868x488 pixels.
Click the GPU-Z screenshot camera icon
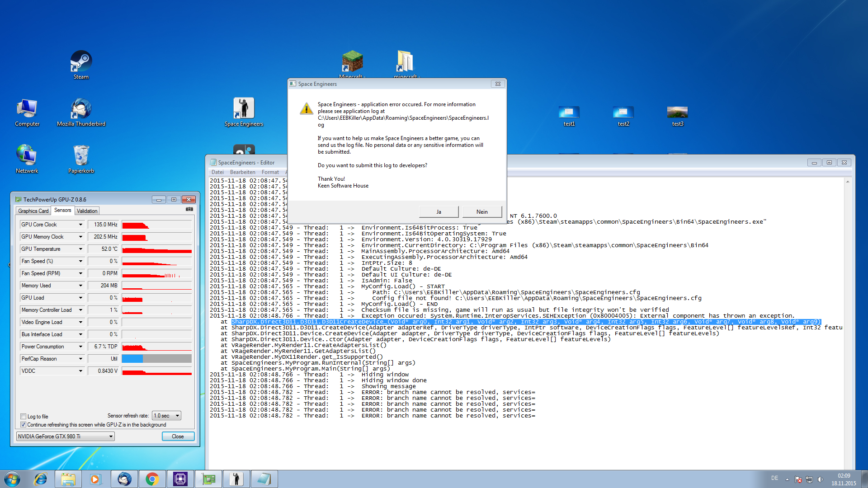pyautogui.click(x=189, y=209)
